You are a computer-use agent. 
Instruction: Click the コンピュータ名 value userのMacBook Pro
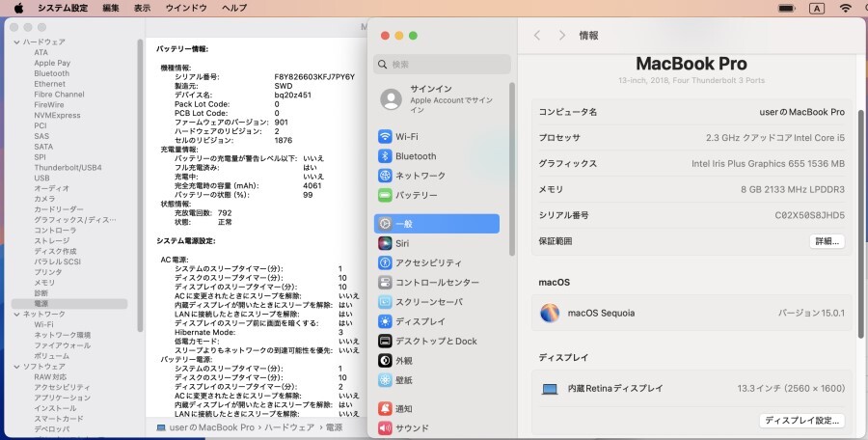click(x=802, y=112)
